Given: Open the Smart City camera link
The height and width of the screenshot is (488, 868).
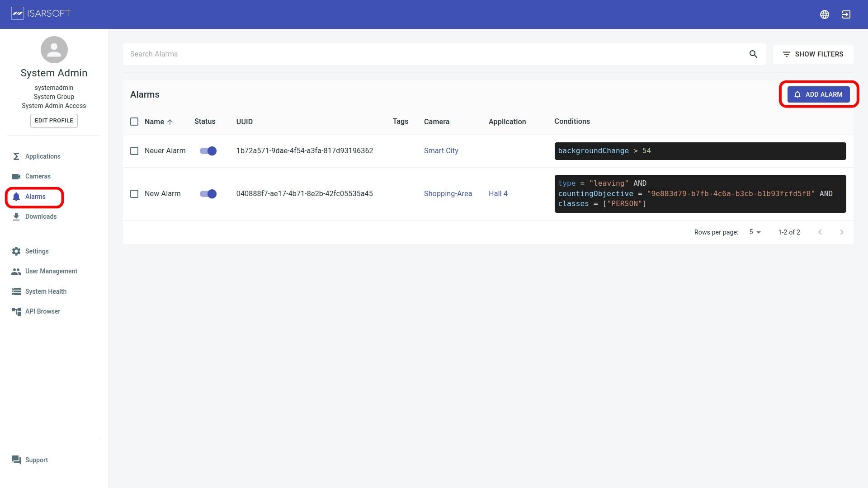Looking at the screenshot, I should coord(441,151).
